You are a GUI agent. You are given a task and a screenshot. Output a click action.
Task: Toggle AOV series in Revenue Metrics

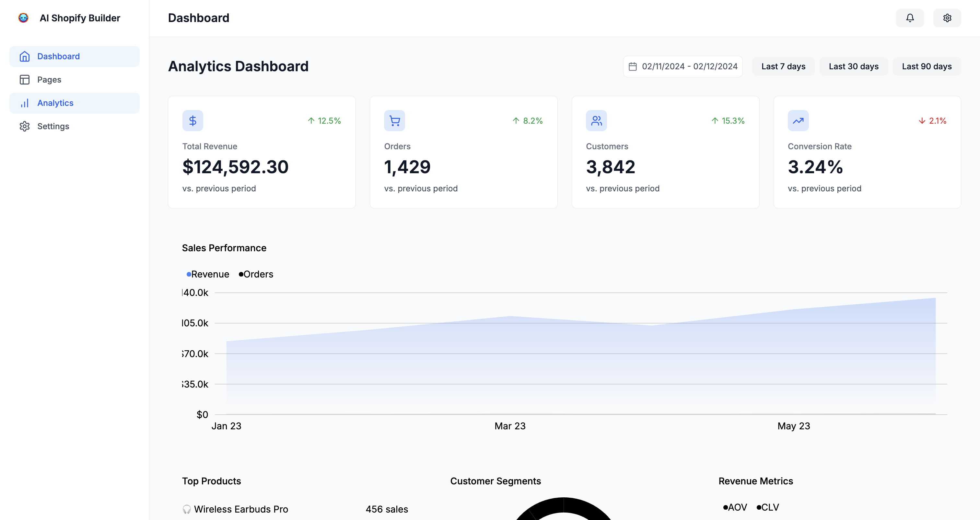click(735, 507)
